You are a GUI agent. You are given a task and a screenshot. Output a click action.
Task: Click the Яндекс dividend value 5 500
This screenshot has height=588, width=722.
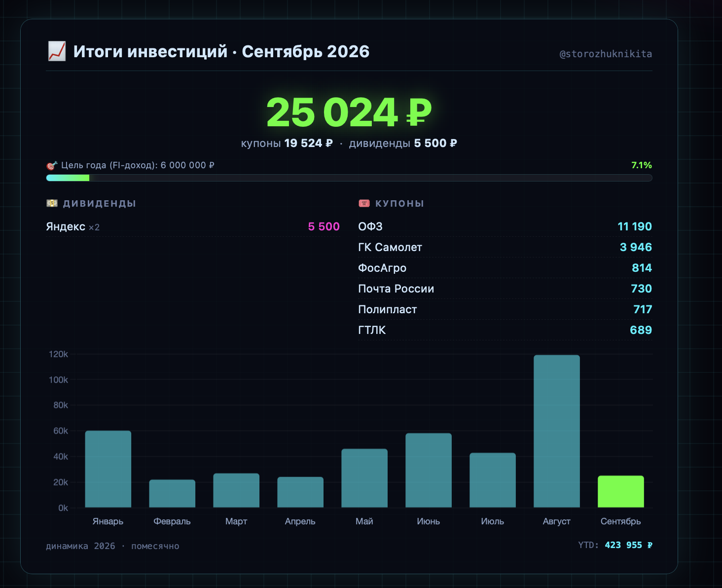(x=324, y=226)
